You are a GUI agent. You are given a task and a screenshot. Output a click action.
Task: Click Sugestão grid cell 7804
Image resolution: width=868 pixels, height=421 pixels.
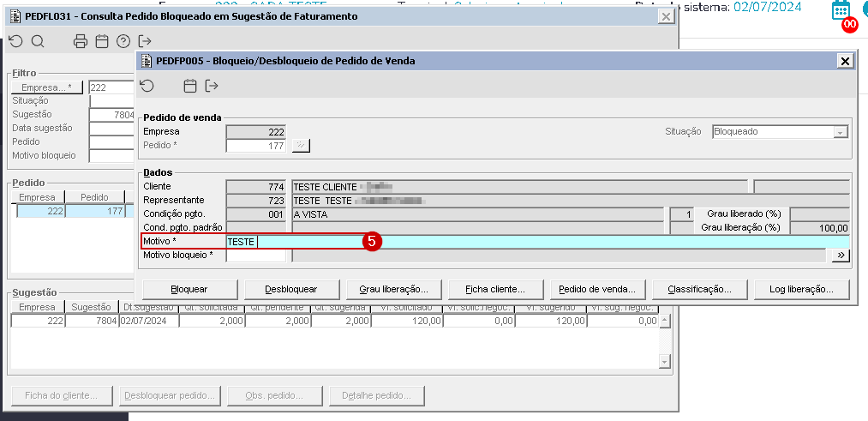point(92,321)
